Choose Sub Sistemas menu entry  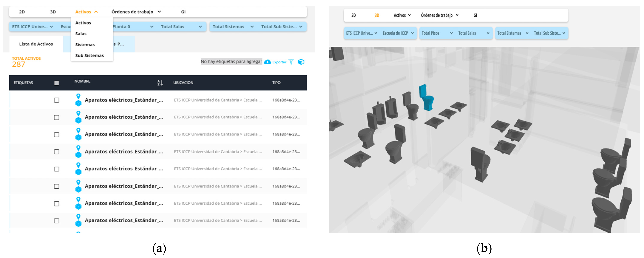tap(89, 55)
